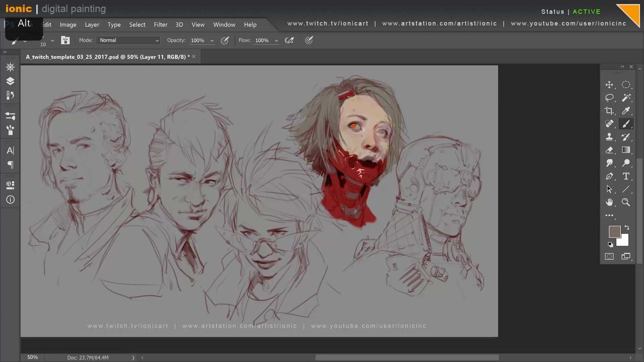Click the 50% zoom level field
Image resolution: width=644 pixels, height=362 pixels.
point(33,357)
